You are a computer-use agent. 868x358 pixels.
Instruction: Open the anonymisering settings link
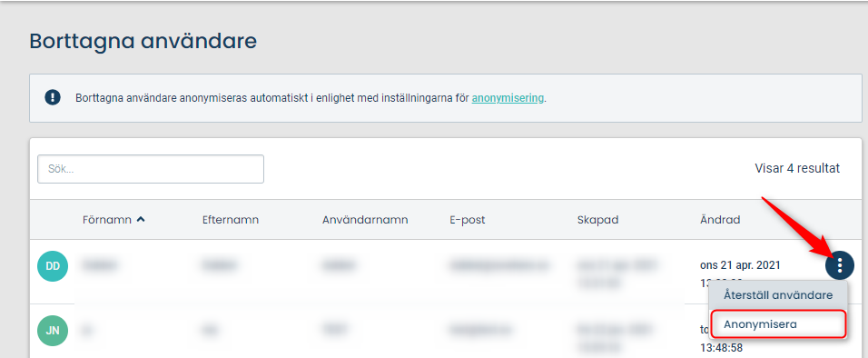pyautogui.click(x=508, y=99)
